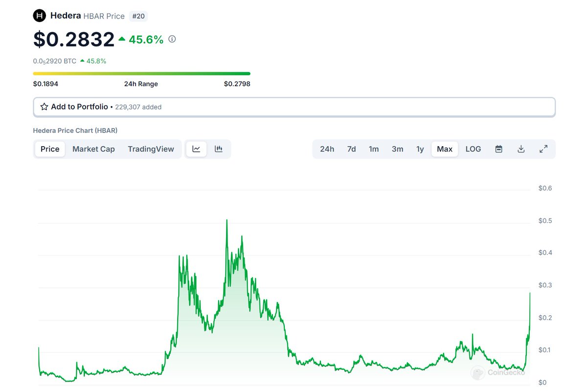Screen dimensions: 587x392
Task: Download chart data icon
Action: pos(521,149)
